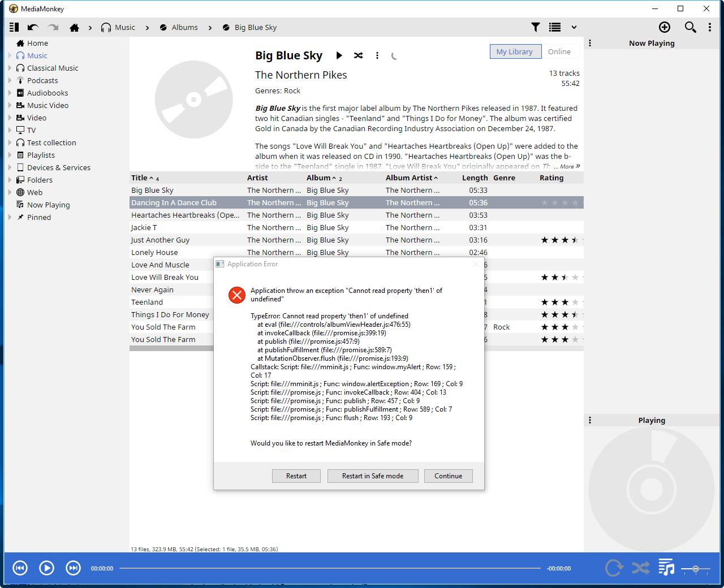The image size is (724, 588).
Task: Shuffle-play the Big Blue Sky album
Action: (x=358, y=55)
